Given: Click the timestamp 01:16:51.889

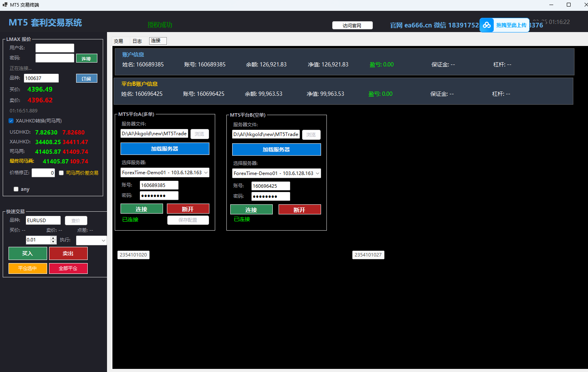Looking at the screenshot, I should [24, 111].
